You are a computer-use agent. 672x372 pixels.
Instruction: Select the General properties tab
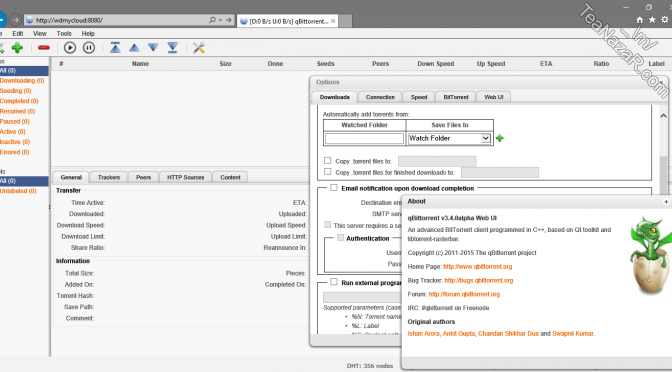pos(71,177)
